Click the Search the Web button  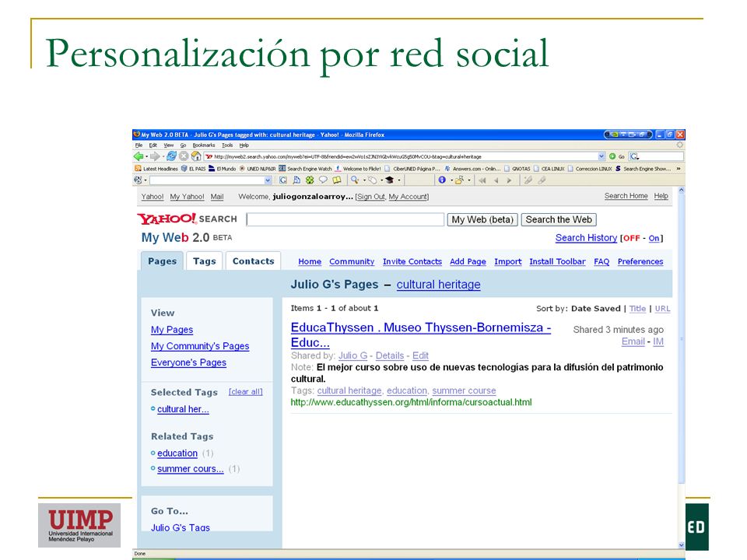click(559, 219)
